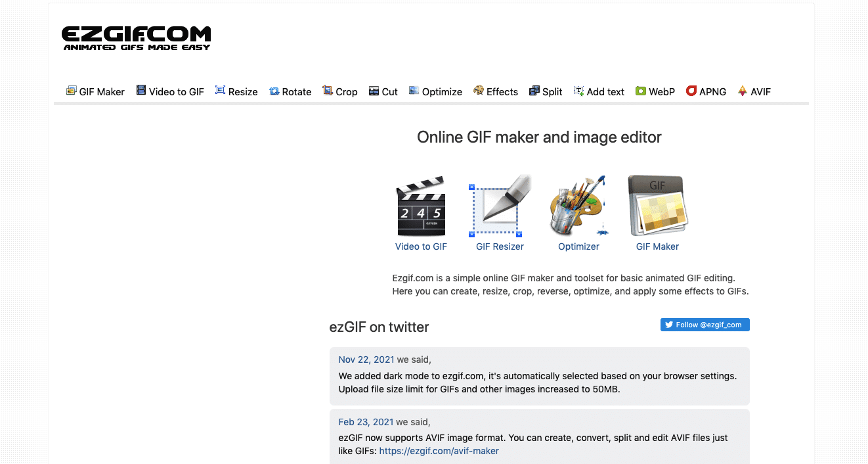The height and width of the screenshot is (464, 868).
Task: Open the large GIF Maker palette image
Action: [657, 206]
